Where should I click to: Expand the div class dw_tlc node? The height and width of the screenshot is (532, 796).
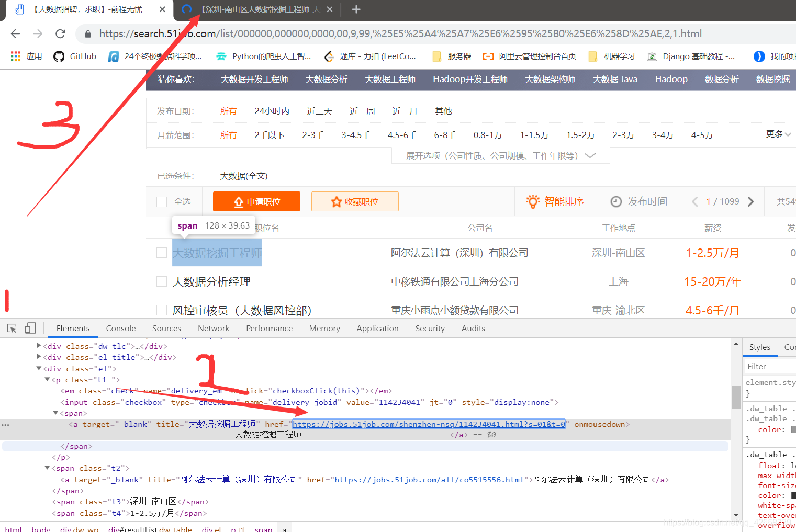(39, 345)
